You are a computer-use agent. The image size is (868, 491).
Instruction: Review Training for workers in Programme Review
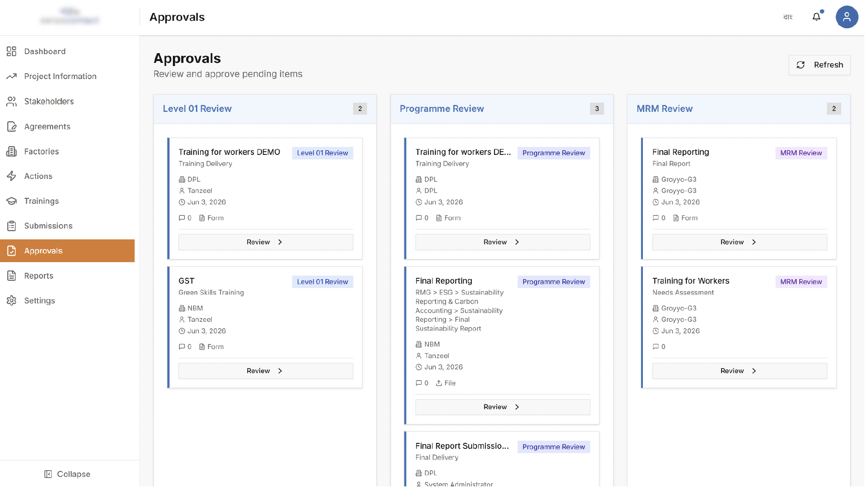pyautogui.click(x=502, y=242)
